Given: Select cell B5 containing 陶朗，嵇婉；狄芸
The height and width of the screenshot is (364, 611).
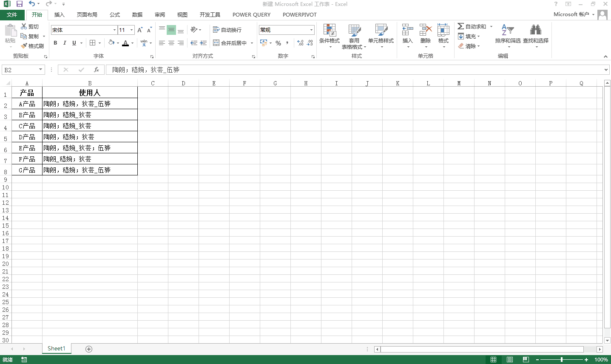Looking at the screenshot, I should pyautogui.click(x=90, y=137).
